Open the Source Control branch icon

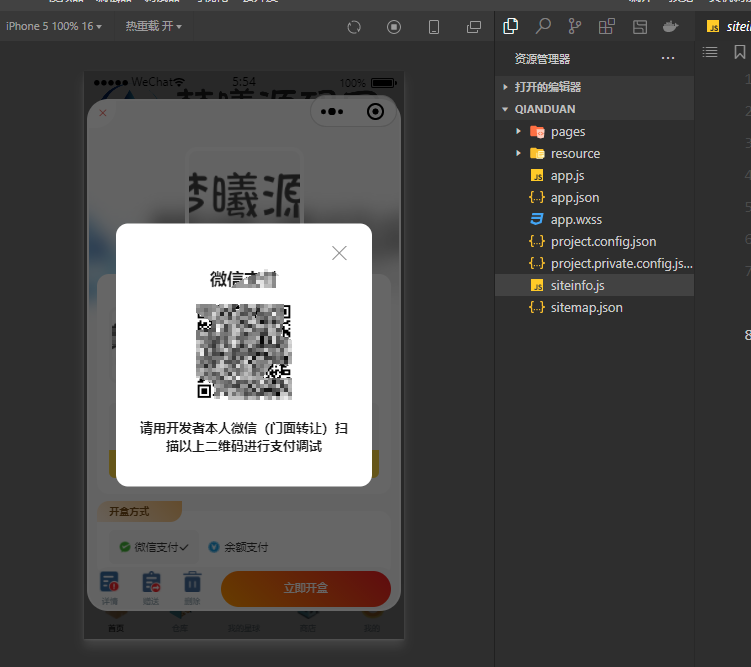pyautogui.click(x=575, y=26)
